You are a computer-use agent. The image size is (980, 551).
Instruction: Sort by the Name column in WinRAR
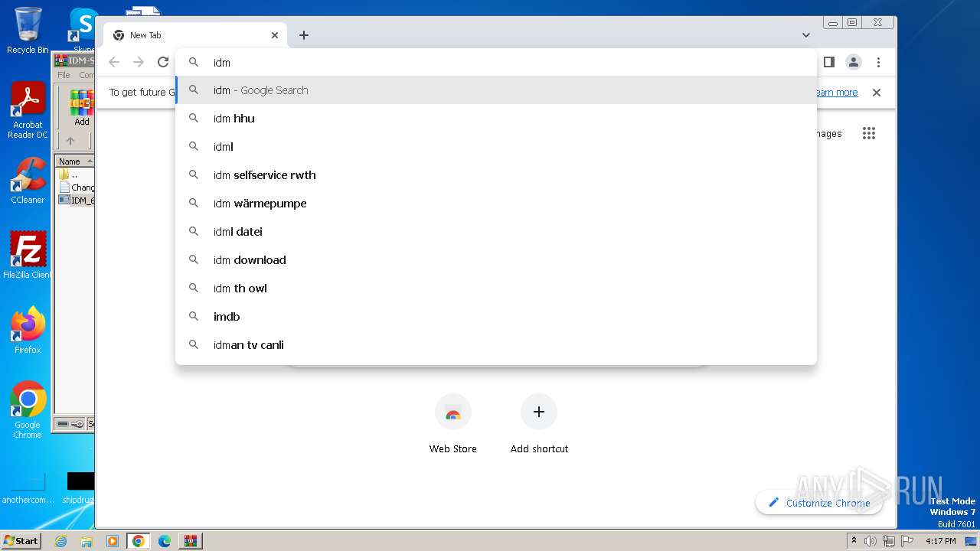point(74,161)
